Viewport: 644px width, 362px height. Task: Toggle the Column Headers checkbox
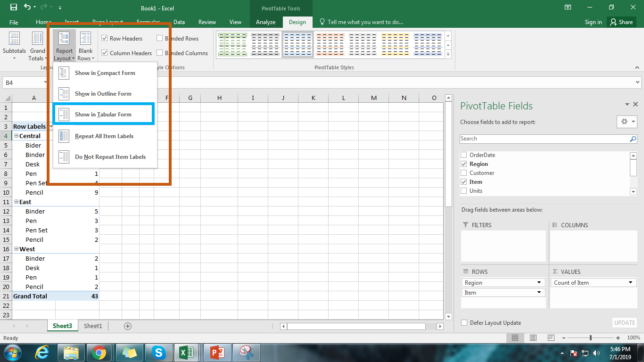pyautogui.click(x=105, y=53)
